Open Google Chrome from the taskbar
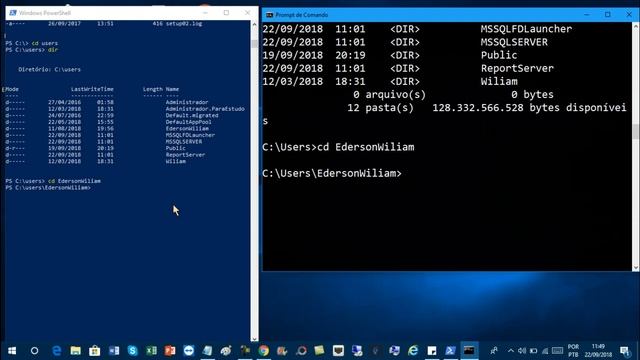Screen dimensions: 640x360 264,351
